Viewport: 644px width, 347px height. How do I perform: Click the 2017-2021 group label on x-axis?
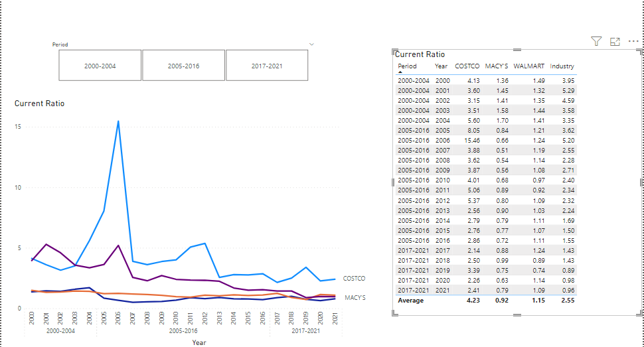click(x=305, y=330)
